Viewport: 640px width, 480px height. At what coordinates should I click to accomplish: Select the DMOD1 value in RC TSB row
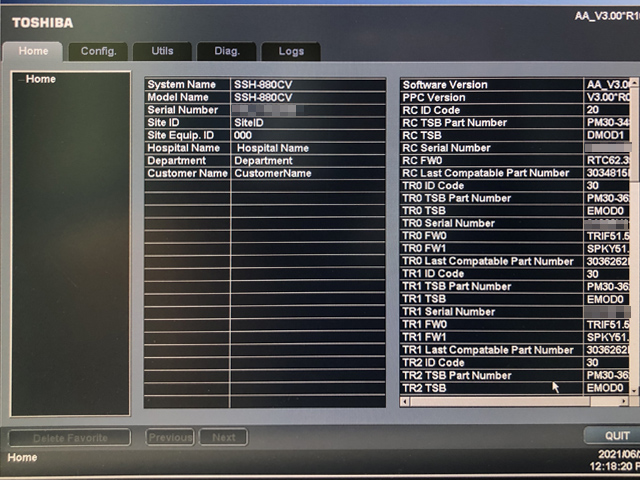607,135
